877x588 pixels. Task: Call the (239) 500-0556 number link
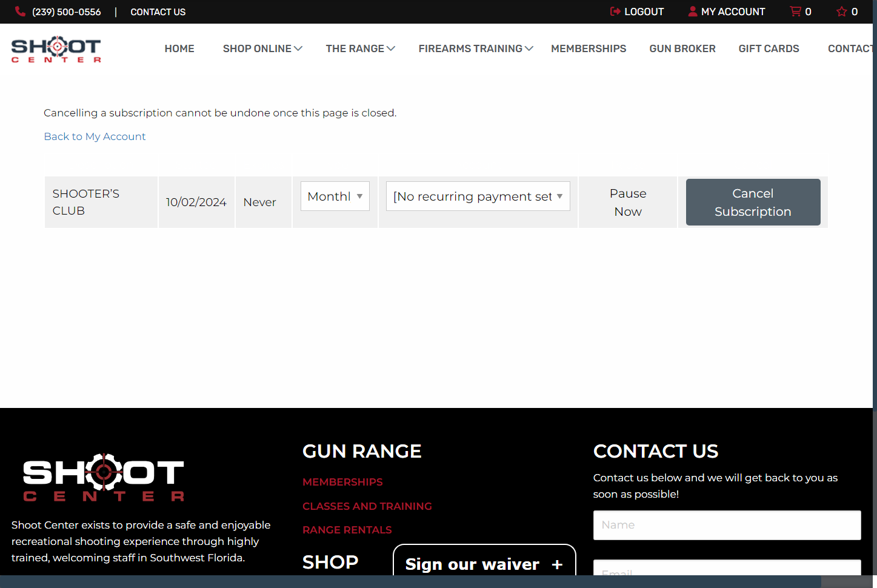(x=67, y=12)
